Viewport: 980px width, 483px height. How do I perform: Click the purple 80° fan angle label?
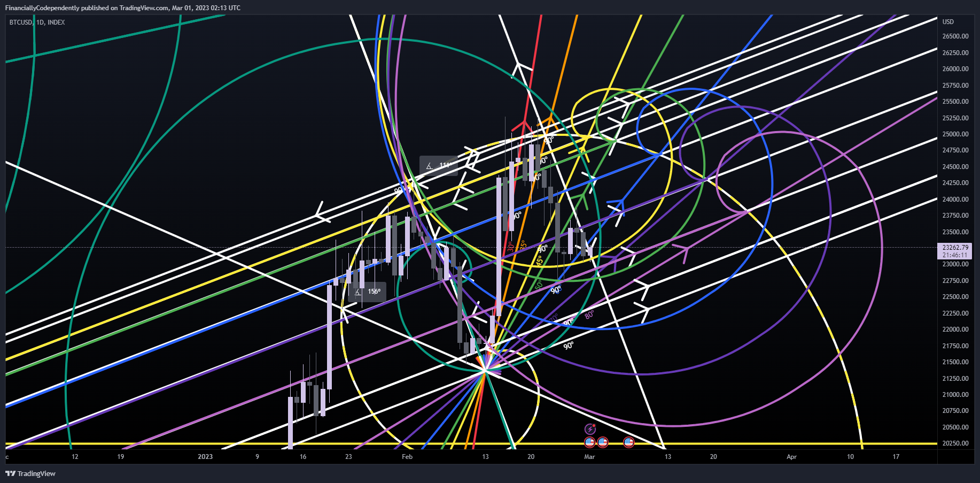589,315
